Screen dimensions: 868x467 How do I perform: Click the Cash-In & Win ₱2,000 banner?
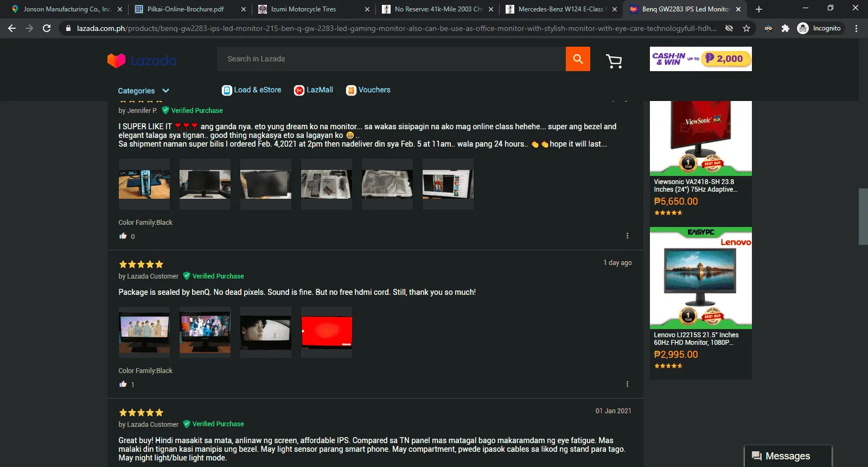point(701,59)
